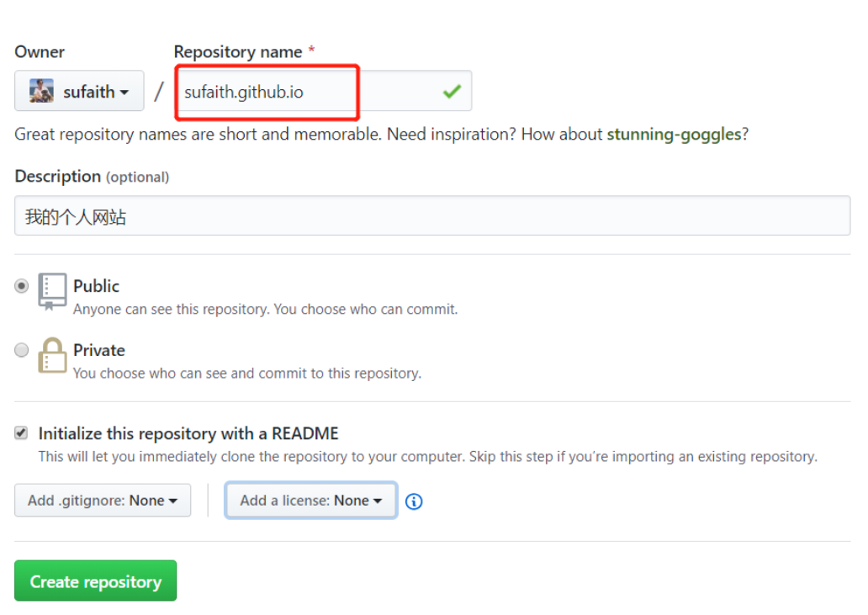
Task: Click the stunning-goggles name suggestion
Action: pos(674,135)
